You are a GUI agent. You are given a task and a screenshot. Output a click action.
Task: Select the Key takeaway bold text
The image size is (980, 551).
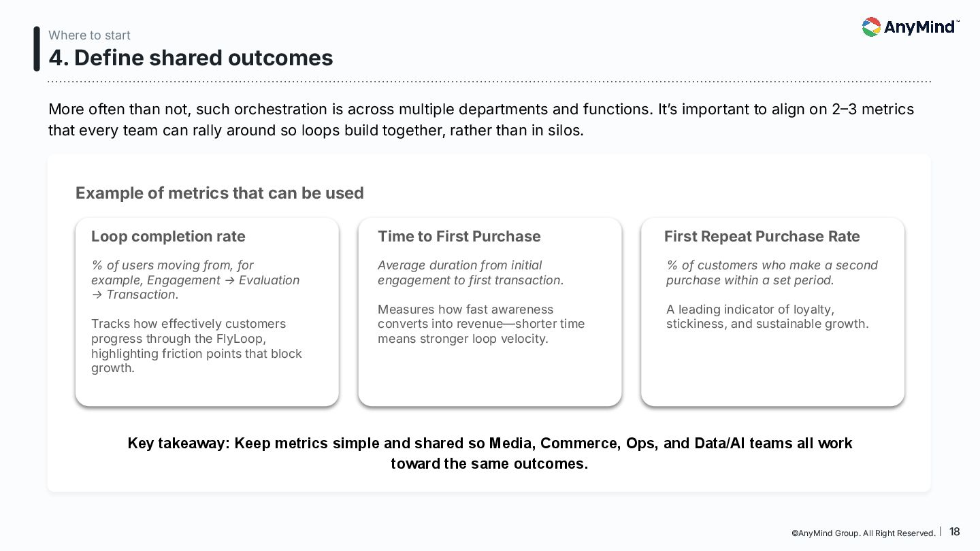[x=489, y=453]
